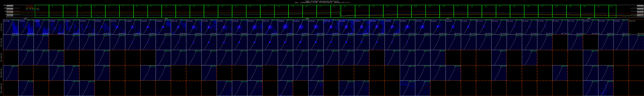
Task: Open the 3–6 keV image starting 04:50:40
Action: coord(163,27)
